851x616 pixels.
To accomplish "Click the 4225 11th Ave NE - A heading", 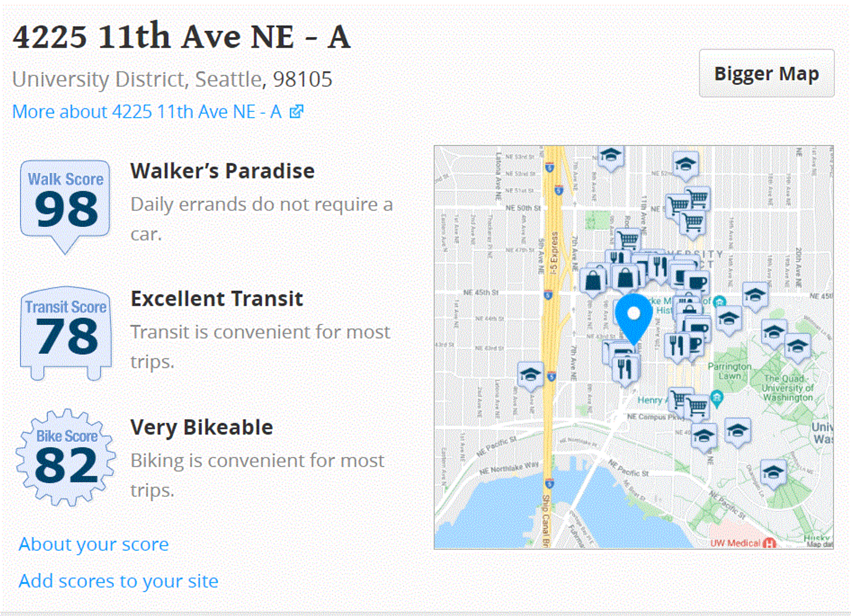I will [x=181, y=37].
